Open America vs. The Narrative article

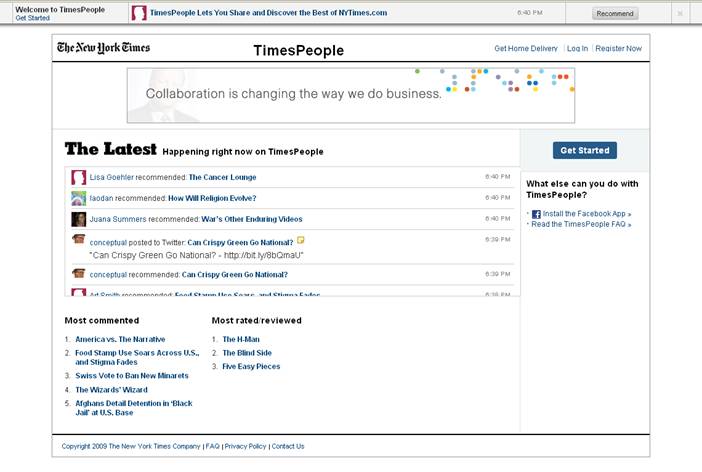click(x=120, y=339)
